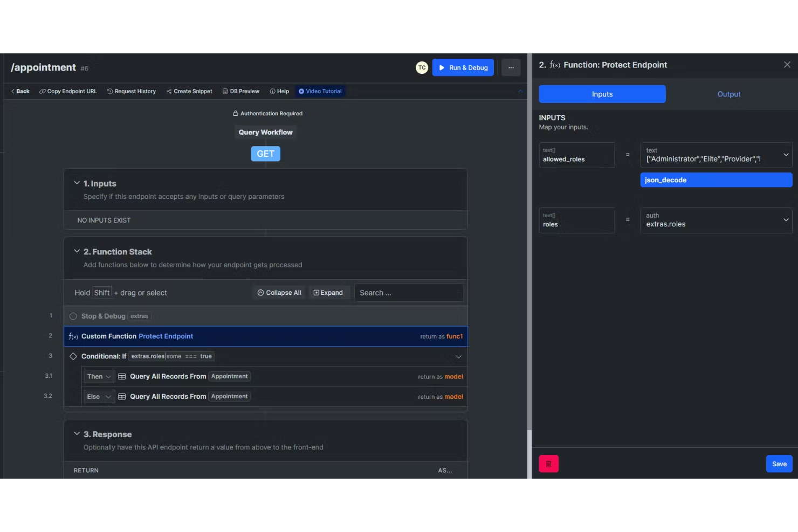Open the Then branch dropdown
This screenshot has width=798, height=532.
pos(99,376)
